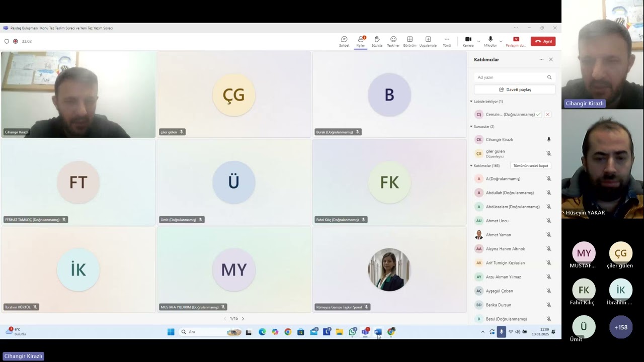Reject Cemale from the lobby
Screen dimensions: 644x362
[548, 114]
